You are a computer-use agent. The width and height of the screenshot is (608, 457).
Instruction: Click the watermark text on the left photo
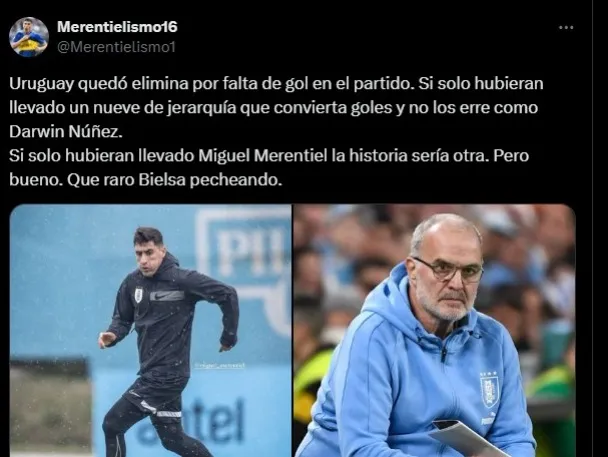(x=220, y=365)
